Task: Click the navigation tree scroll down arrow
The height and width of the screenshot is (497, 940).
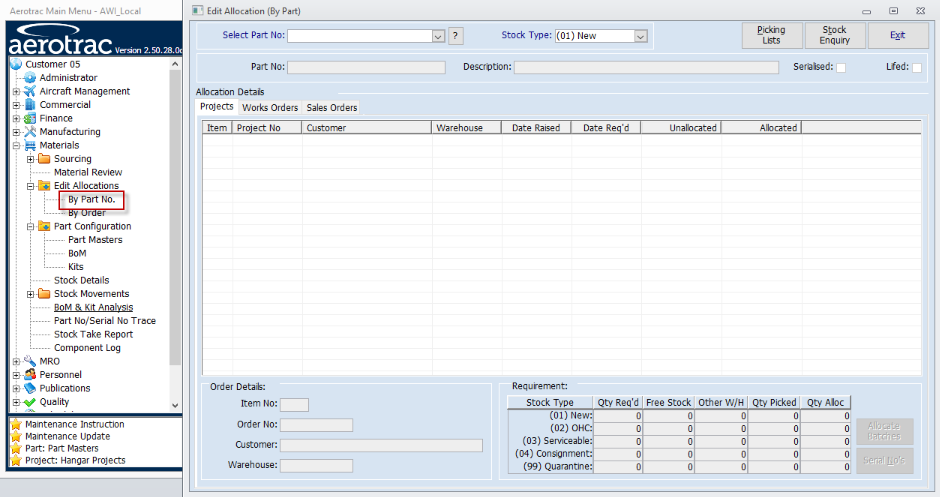Action: click(175, 406)
